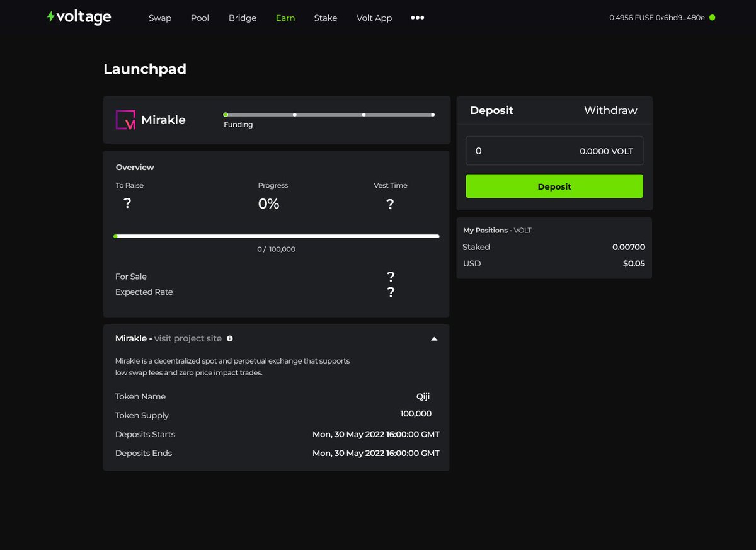Click the second milestone dot on timeline
The width and height of the screenshot is (756, 550).
(295, 115)
